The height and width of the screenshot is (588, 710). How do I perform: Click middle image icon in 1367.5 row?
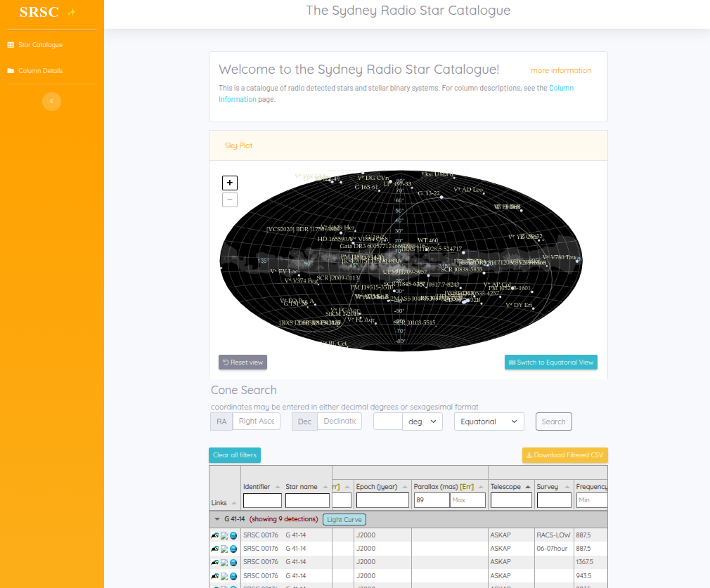[224, 563]
